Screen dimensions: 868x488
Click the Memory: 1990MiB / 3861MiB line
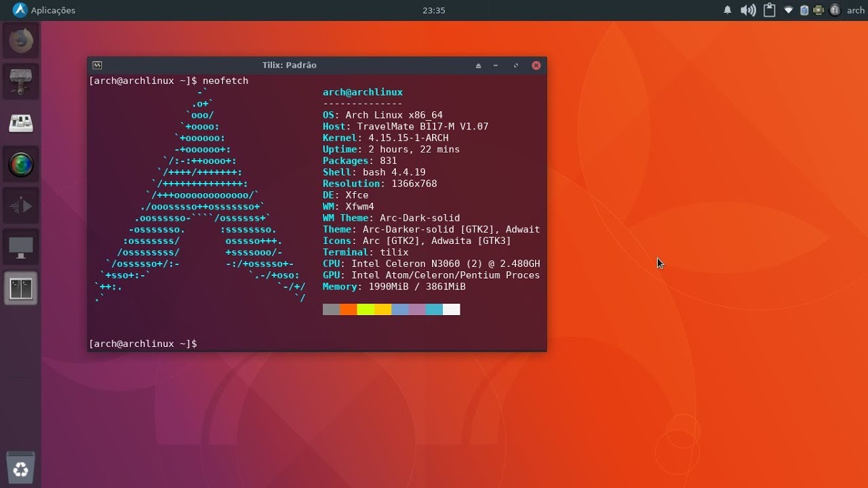pos(394,287)
